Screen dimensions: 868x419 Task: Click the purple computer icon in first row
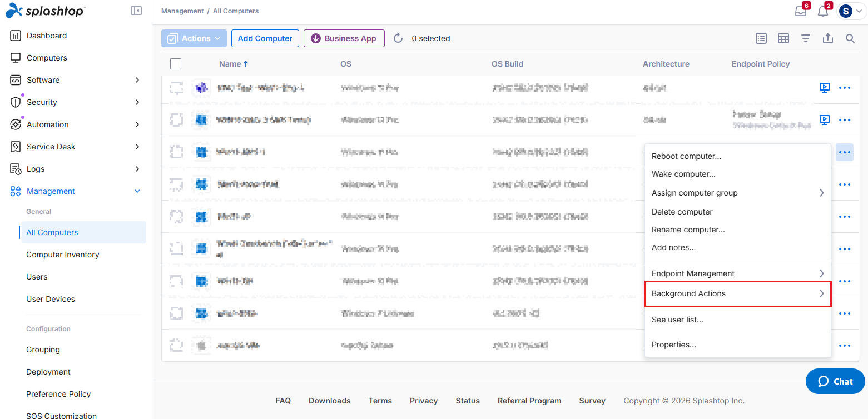201,88
